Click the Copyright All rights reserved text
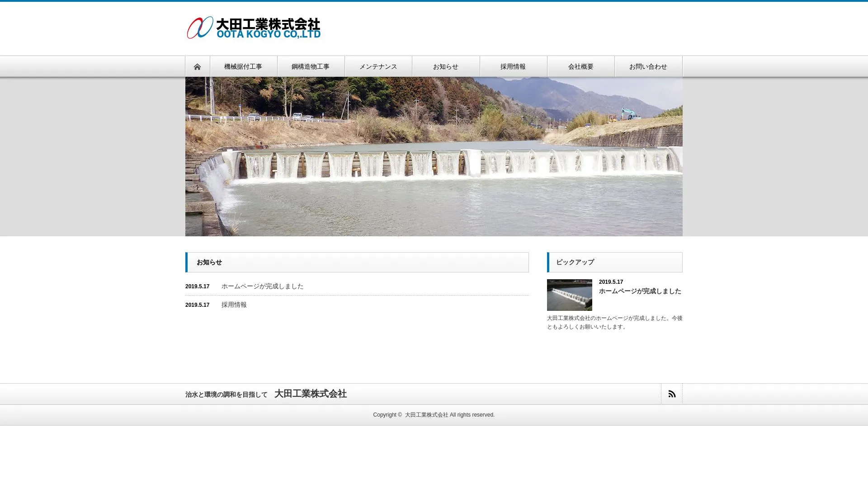The image size is (868, 488). tap(434, 415)
